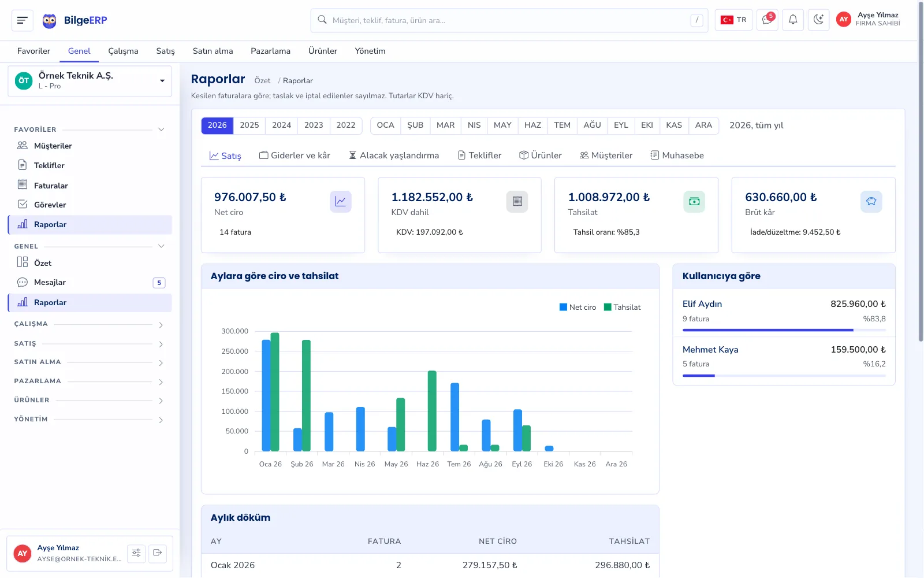Viewport: 924px width, 578px height.
Task: Select Elif Aydın user row
Action: (x=784, y=313)
